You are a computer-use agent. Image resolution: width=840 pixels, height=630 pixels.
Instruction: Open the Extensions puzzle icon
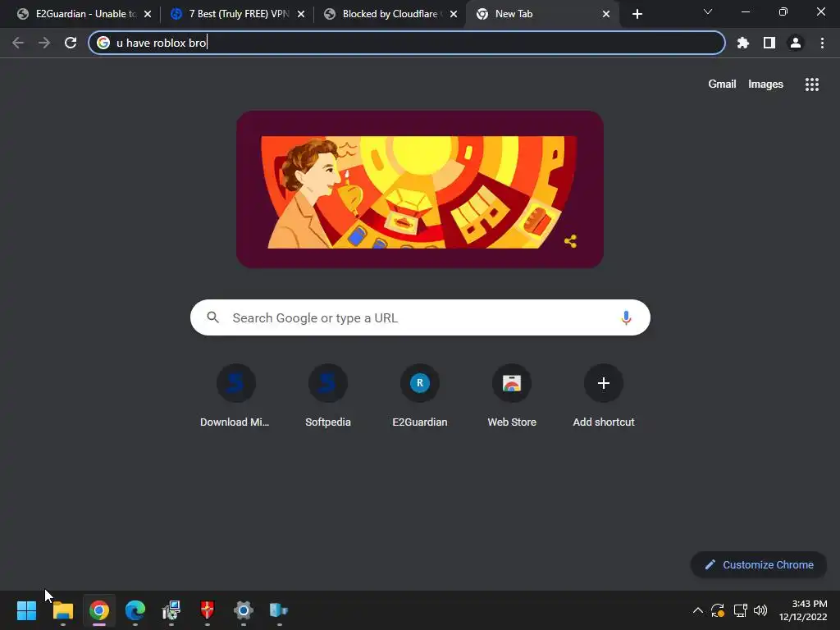click(x=743, y=43)
